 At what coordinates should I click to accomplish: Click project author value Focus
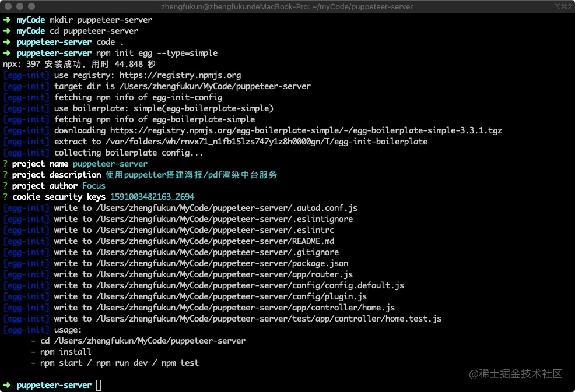point(93,186)
